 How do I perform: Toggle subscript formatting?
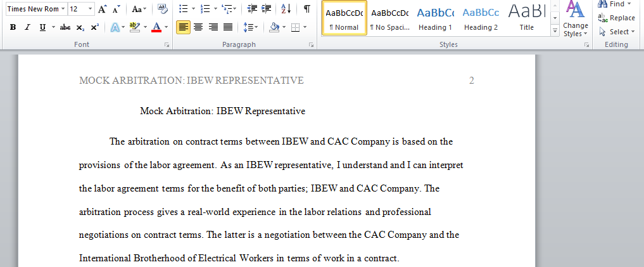click(x=80, y=27)
